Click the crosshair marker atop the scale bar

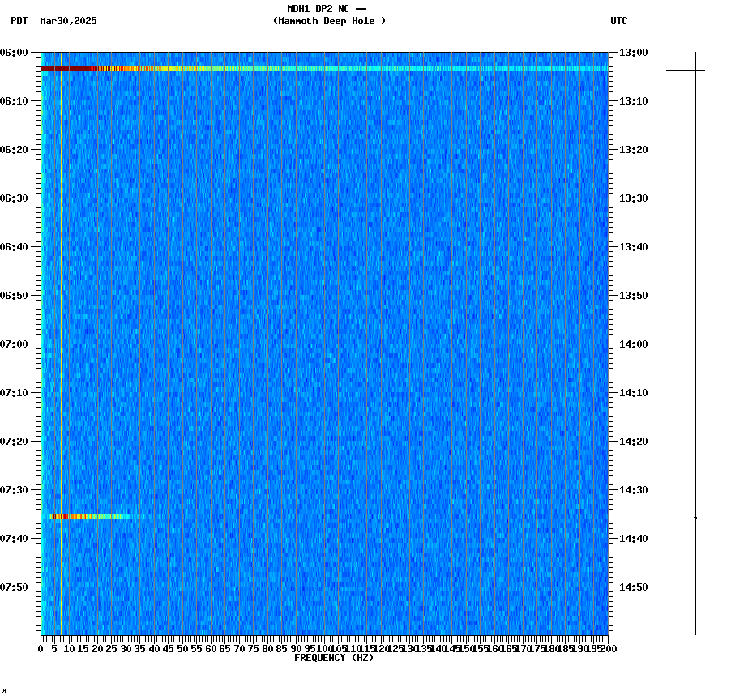(695, 70)
